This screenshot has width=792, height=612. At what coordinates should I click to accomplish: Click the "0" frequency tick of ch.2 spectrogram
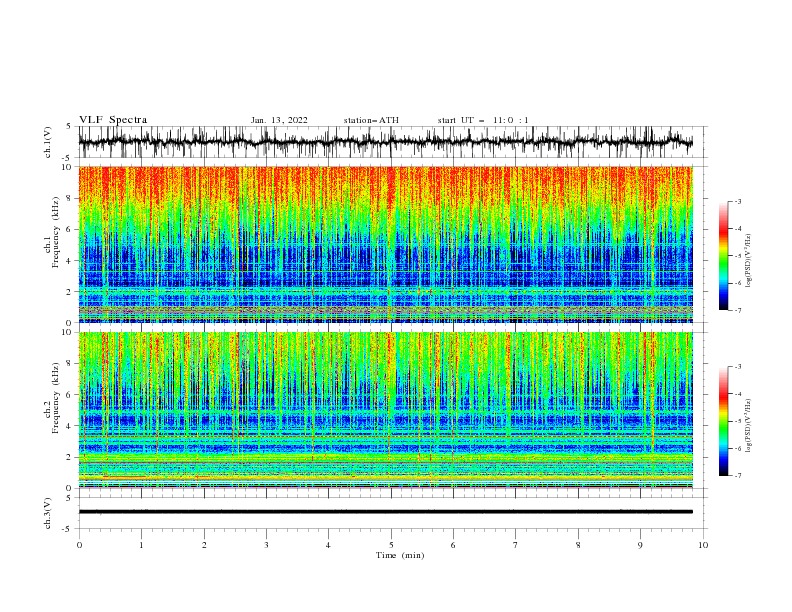point(71,488)
